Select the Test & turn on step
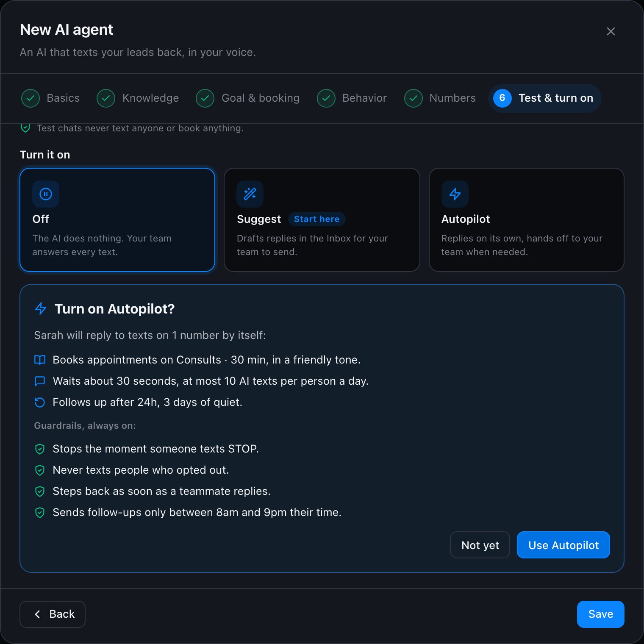This screenshot has width=644, height=644. (x=544, y=98)
